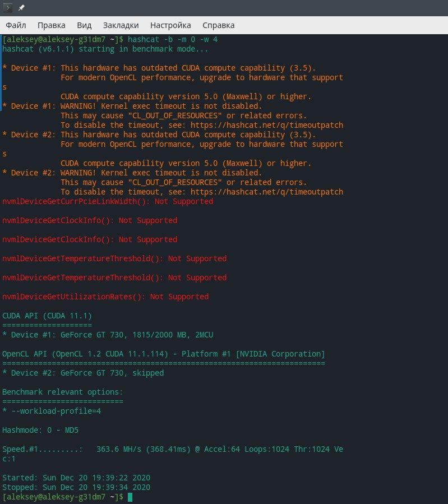The image size is (448, 504).
Task: Click the '--workload-profile=4' option text
Action: (56, 411)
